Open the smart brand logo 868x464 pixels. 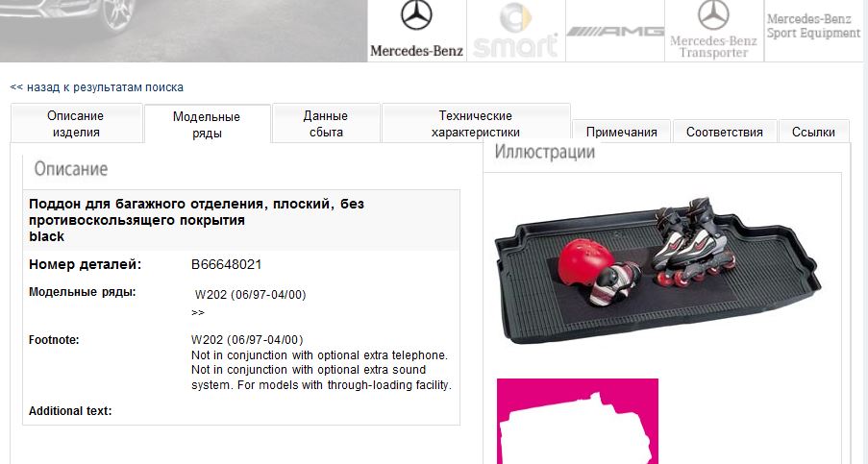tap(516, 31)
